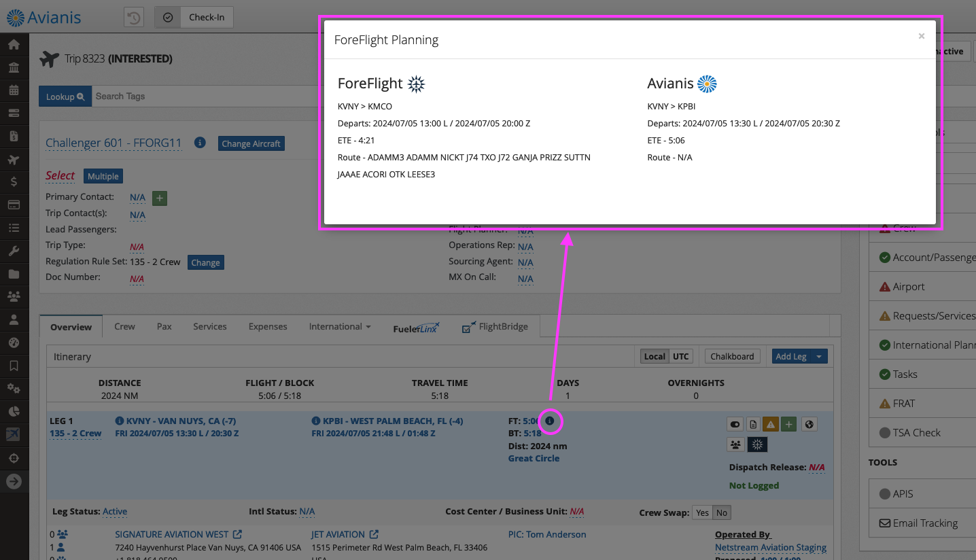Screen dimensions: 976x560
Task: Open the list icon in the sidebar
Action: [14, 228]
